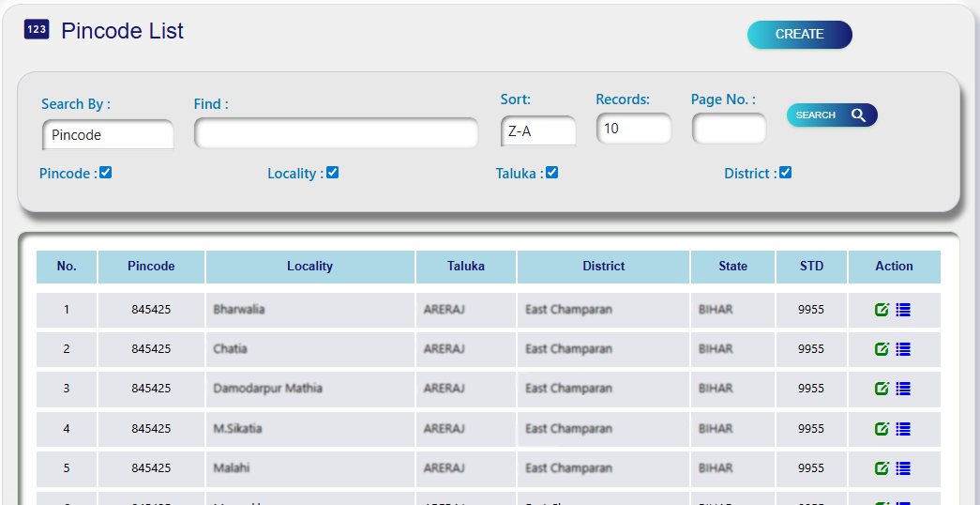Image resolution: width=980 pixels, height=505 pixels.
Task: Expand the Sort Z-A dropdown
Action: coord(538,131)
